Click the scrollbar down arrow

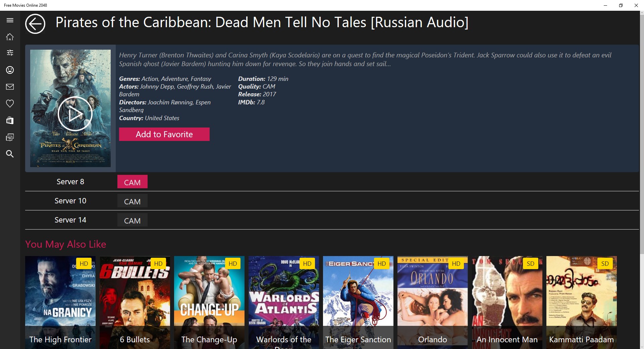tap(642, 347)
